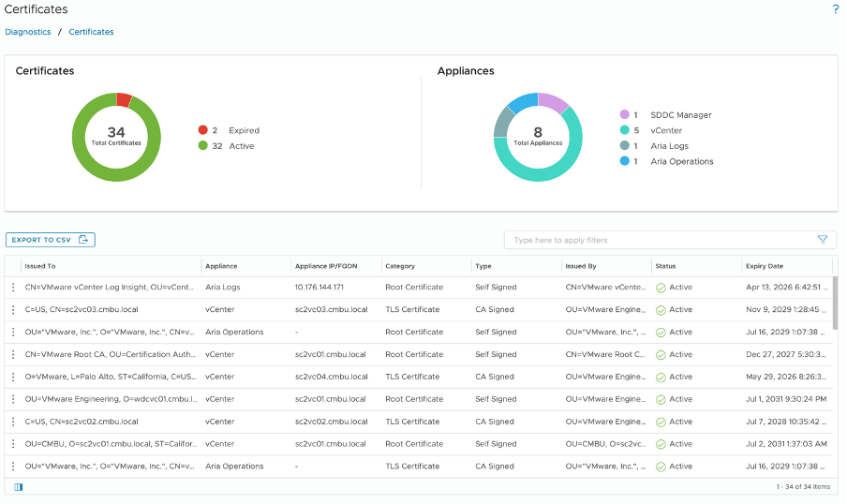
Task: Open actions menu for sc2vc02.cmbu.local row
Action: point(13,422)
